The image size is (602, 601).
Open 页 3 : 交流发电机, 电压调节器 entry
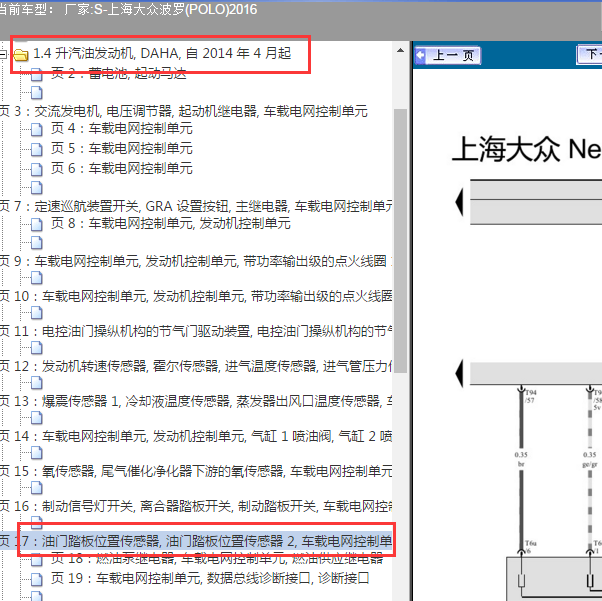coord(184,111)
